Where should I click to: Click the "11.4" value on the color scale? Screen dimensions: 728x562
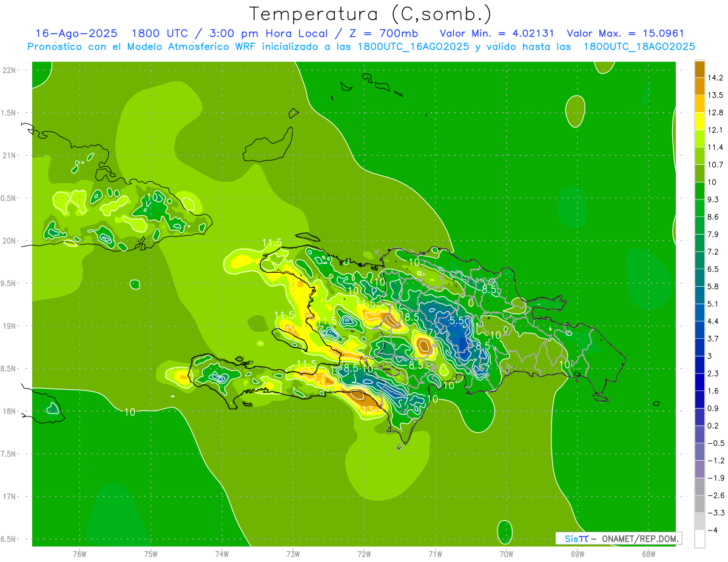715,147
